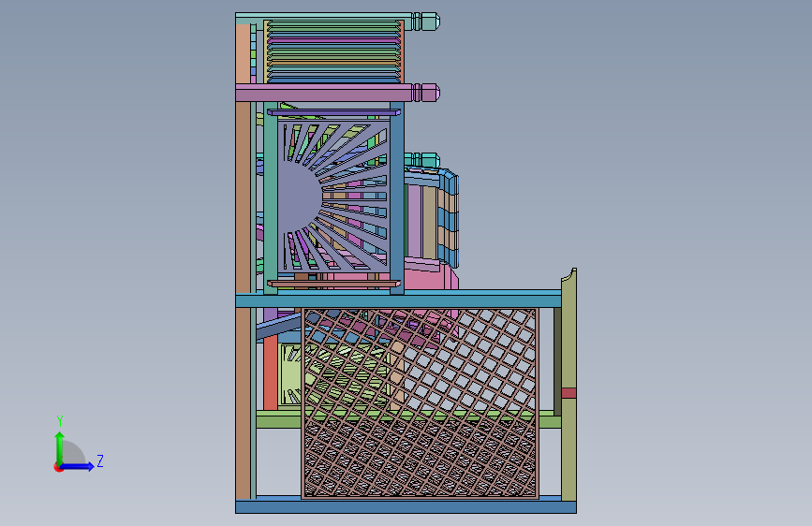Select the blue base plate at the model bottom
812x526 pixels.
pyautogui.click(x=406, y=507)
